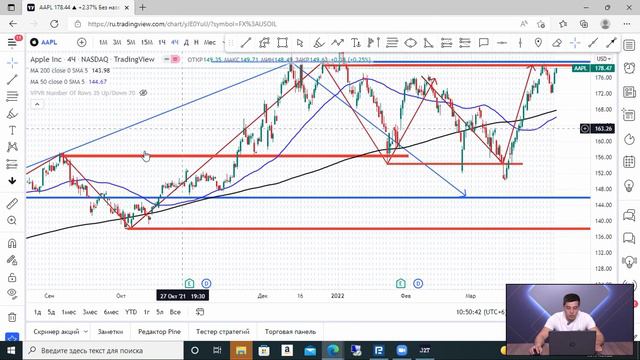This screenshot has height=360, width=640.
Task: Select the rectangle shape in favorites toolbar
Action: 282,42
